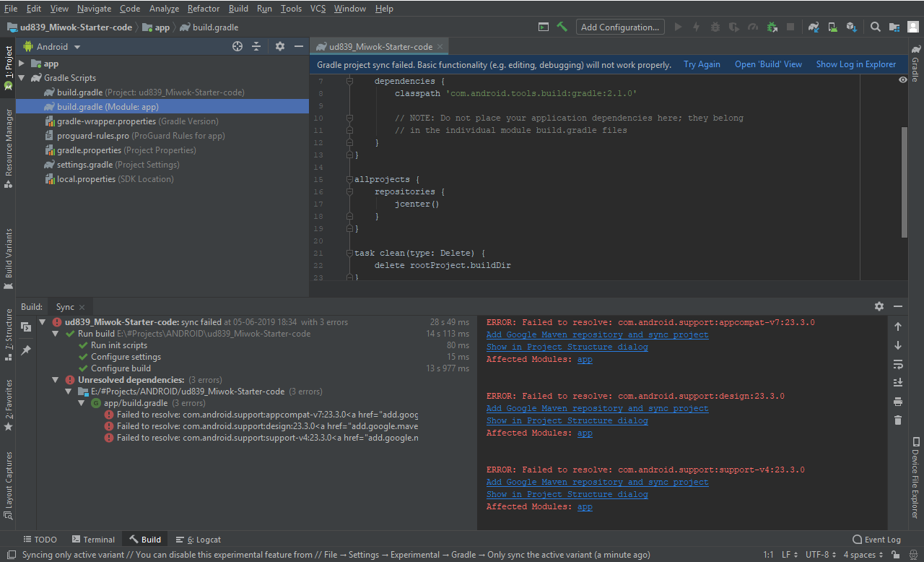Open Project panel settings gear
Viewport: 924px width, 562px height.
280,46
